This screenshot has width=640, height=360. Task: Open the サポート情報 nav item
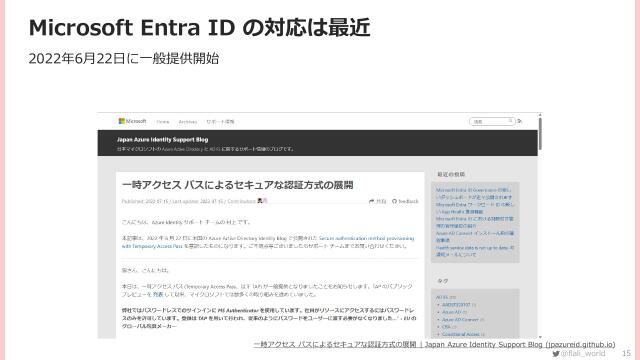(220, 122)
